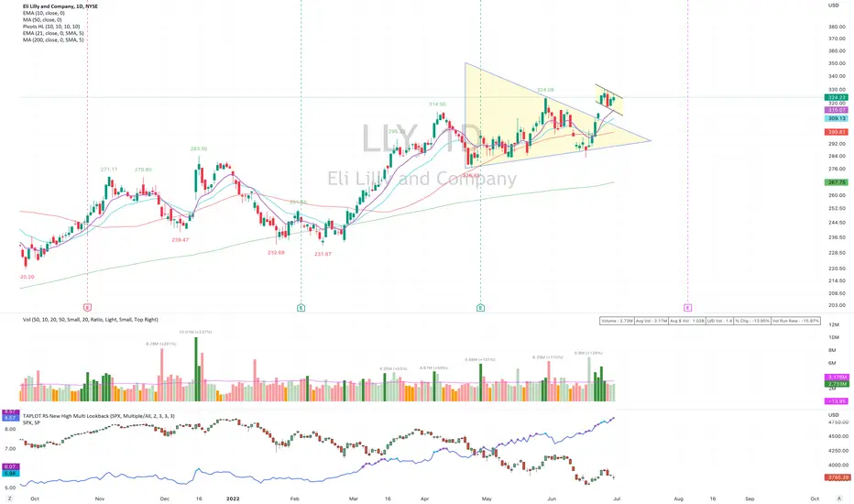Image resolution: width=854 pixels, height=504 pixels.
Task: Click the red 299.81 MA price label
Action: [837, 132]
